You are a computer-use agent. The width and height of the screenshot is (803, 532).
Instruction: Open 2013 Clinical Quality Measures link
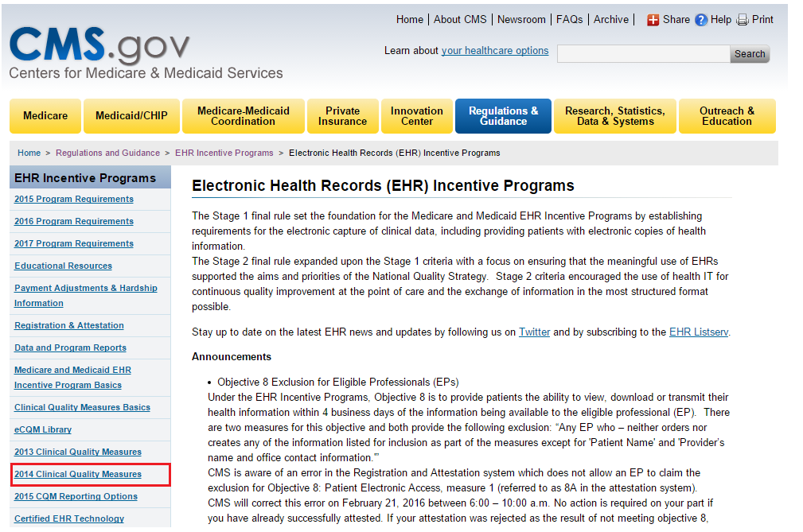(78, 452)
